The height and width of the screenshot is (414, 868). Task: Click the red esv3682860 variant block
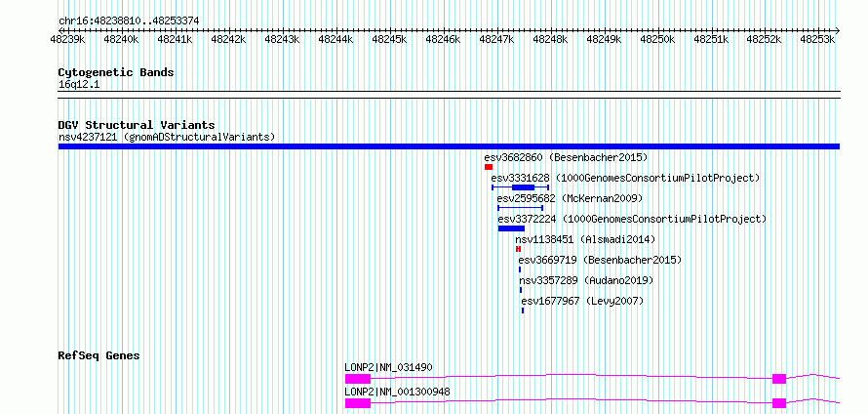pos(489,167)
